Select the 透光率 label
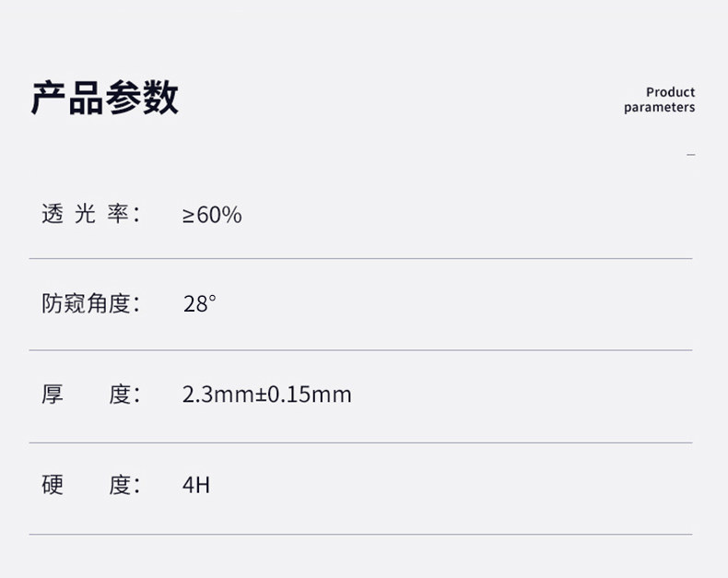This screenshot has width=728, height=578. point(89,214)
